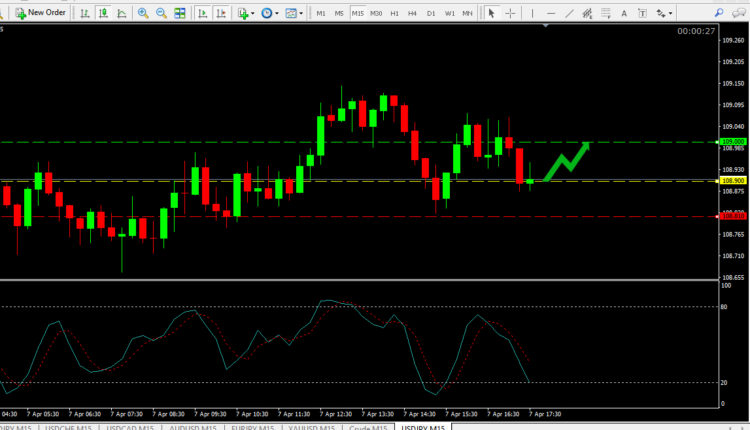Switch to the XAUUSD,M15 chart tab
750x430 pixels.
click(x=311, y=427)
